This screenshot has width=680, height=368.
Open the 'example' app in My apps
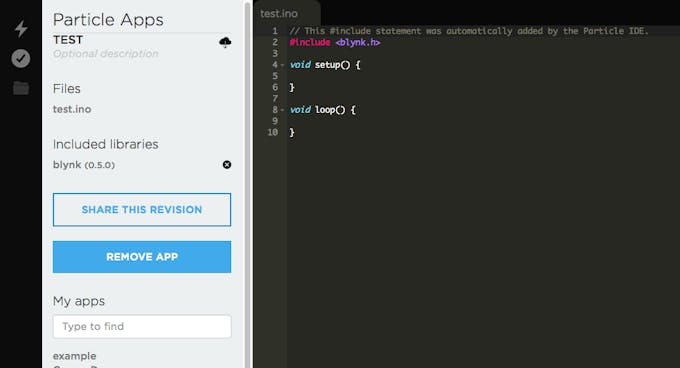click(75, 356)
